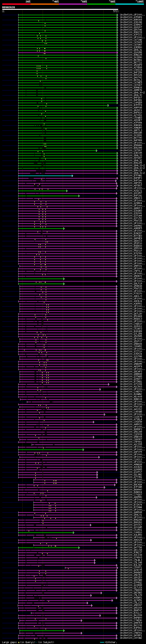This screenshot has height=644, width=146.
Task: Select hit UniRef100_A8PYP1
Action: pyautogui.click(x=131, y=183)
